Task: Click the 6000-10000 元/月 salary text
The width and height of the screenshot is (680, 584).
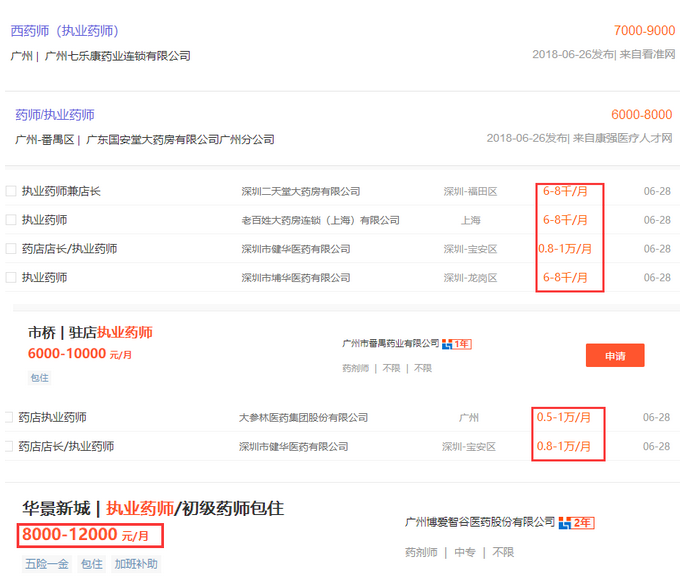Action: tap(80, 354)
